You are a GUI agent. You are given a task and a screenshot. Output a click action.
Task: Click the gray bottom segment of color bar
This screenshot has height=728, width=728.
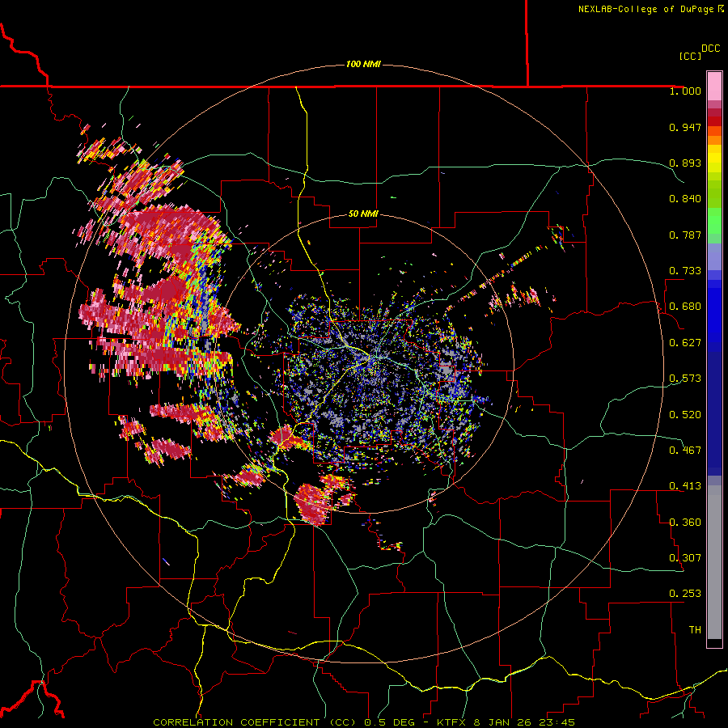tap(714, 562)
